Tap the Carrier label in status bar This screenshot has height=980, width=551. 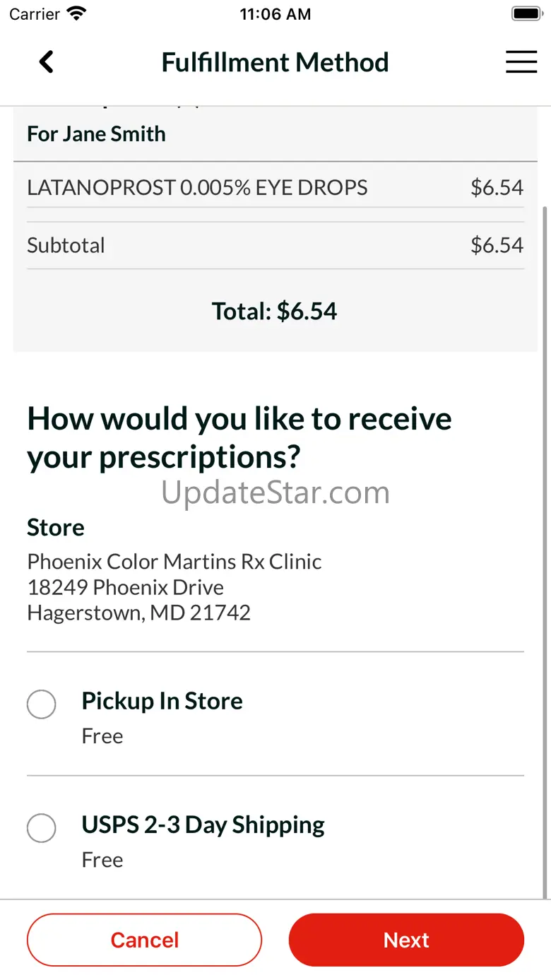click(35, 14)
